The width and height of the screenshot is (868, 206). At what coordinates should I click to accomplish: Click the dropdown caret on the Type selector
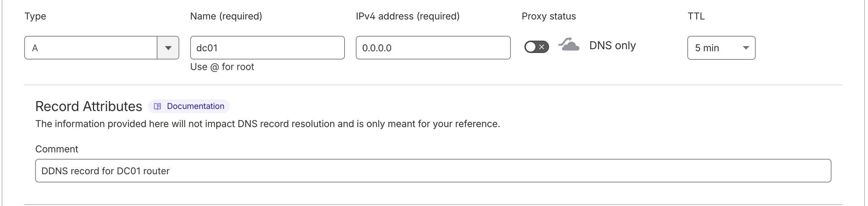tap(168, 48)
